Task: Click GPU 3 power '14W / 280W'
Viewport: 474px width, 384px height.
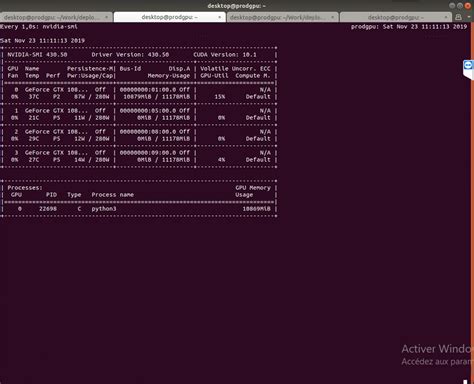Action: 92,160
